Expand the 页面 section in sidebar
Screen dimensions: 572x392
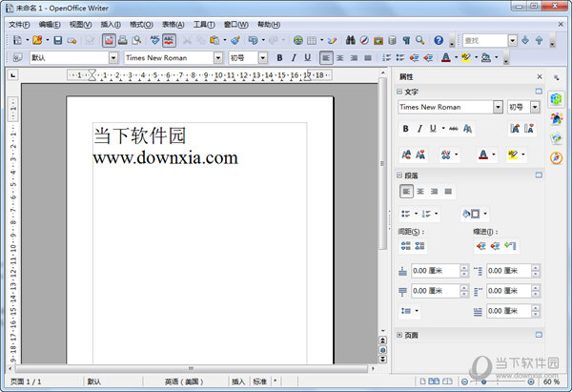pos(399,335)
